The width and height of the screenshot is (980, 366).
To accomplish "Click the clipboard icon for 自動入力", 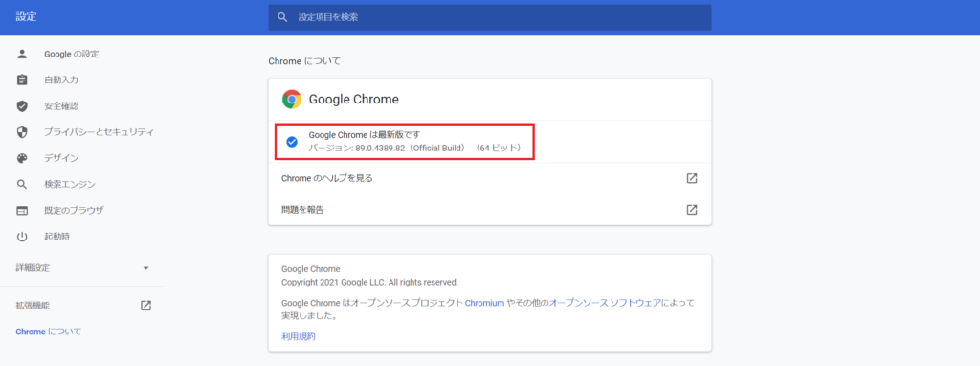I will pos(22,80).
